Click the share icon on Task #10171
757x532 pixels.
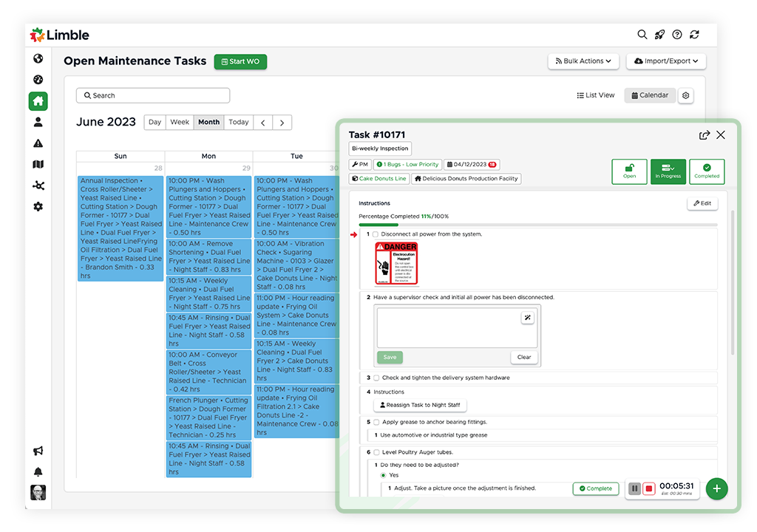[704, 135]
